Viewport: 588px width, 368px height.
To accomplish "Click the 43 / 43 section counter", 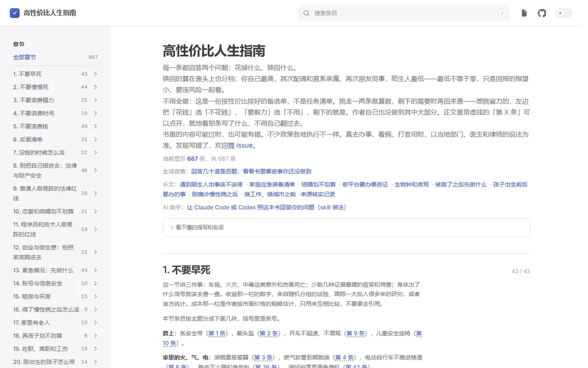I will (521, 271).
